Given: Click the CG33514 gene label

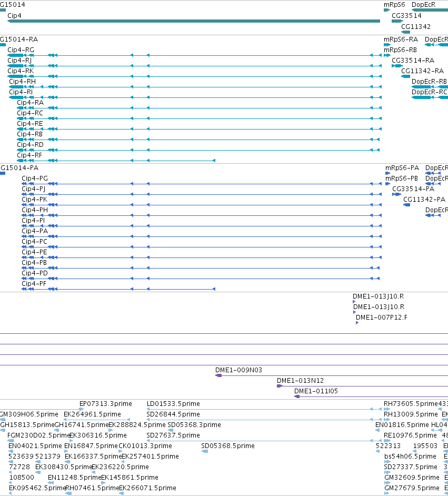Looking at the screenshot, I should pyautogui.click(x=406, y=15).
